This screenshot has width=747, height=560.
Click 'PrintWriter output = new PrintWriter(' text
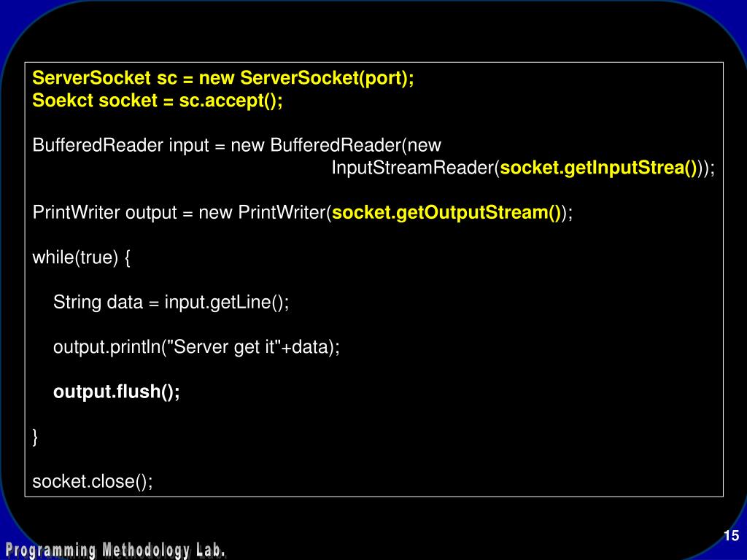click(182, 213)
